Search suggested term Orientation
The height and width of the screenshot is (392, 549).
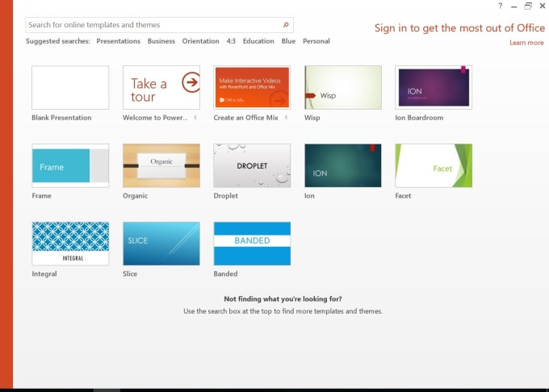click(x=200, y=41)
